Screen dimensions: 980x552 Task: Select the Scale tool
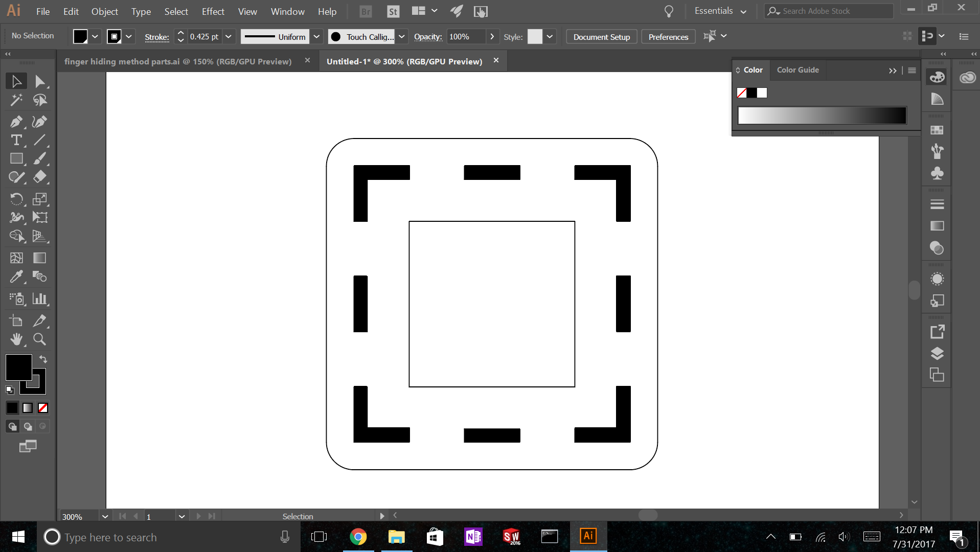pyautogui.click(x=39, y=199)
